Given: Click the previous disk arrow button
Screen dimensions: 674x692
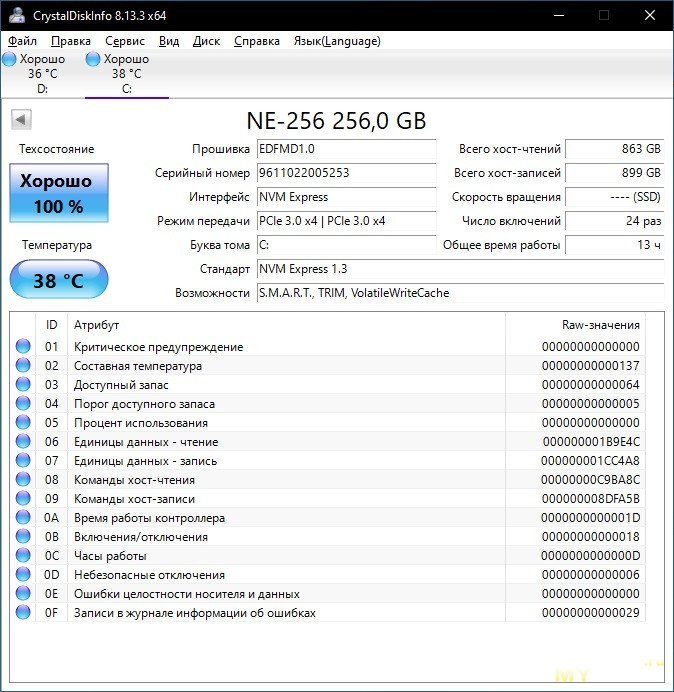Looking at the screenshot, I should [x=19, y=121].
